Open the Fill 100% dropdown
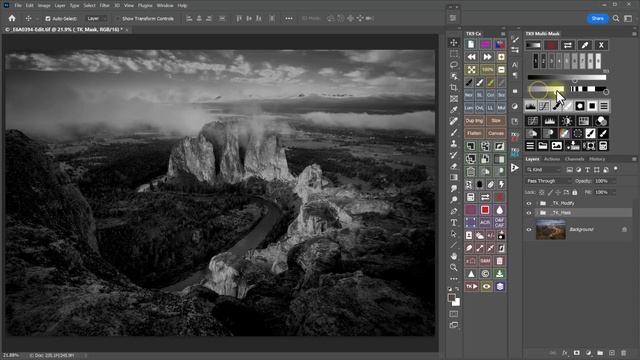The height and width of the screenshot is (360, 640). click(x=605, y=192)
